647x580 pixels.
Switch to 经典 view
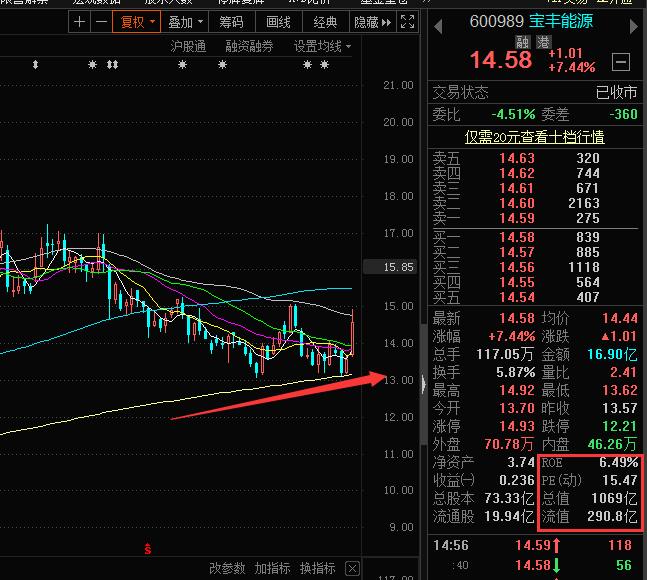pyautogui.click(x=325, y=21)
